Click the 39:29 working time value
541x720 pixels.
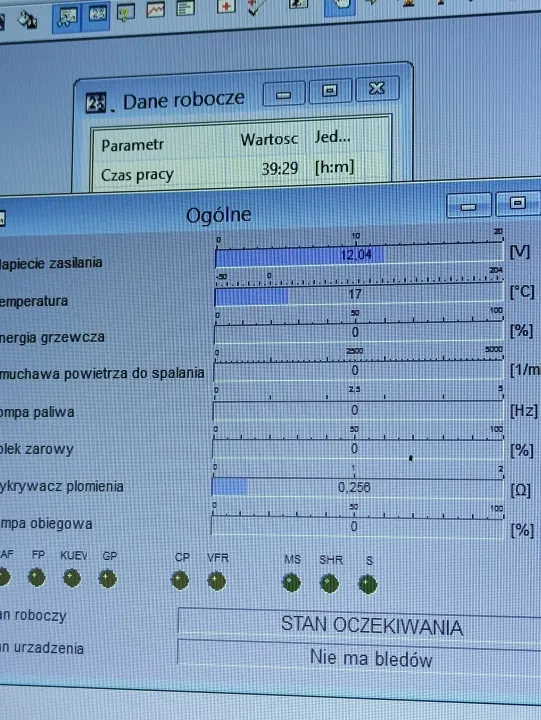(x=280, y=169)
